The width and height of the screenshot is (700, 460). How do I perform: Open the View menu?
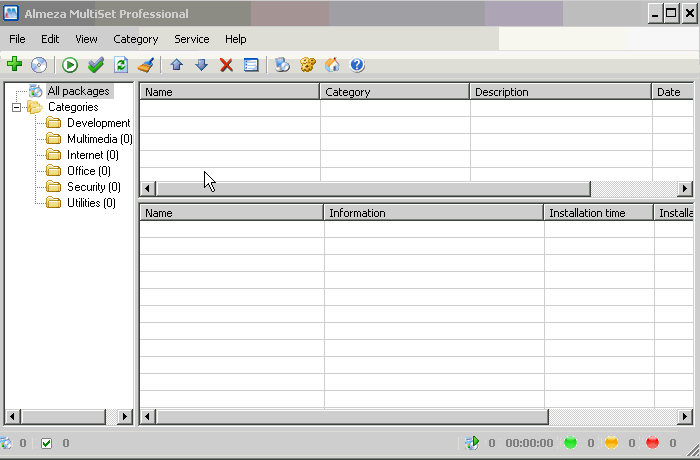[x=86, y=39]
